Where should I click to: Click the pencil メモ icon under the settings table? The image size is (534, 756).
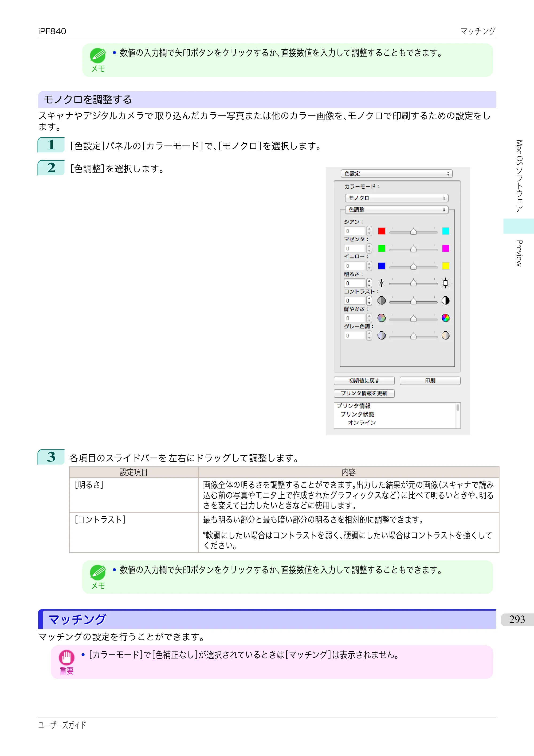pyautogui.click(x=98, y=573)
